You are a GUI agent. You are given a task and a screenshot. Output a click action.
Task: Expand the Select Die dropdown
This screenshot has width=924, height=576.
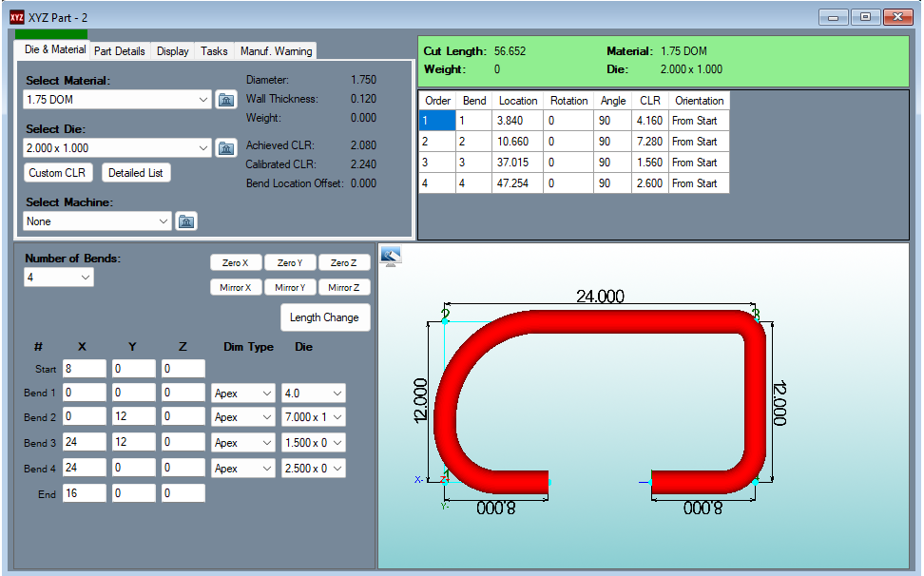coord(202,148)
